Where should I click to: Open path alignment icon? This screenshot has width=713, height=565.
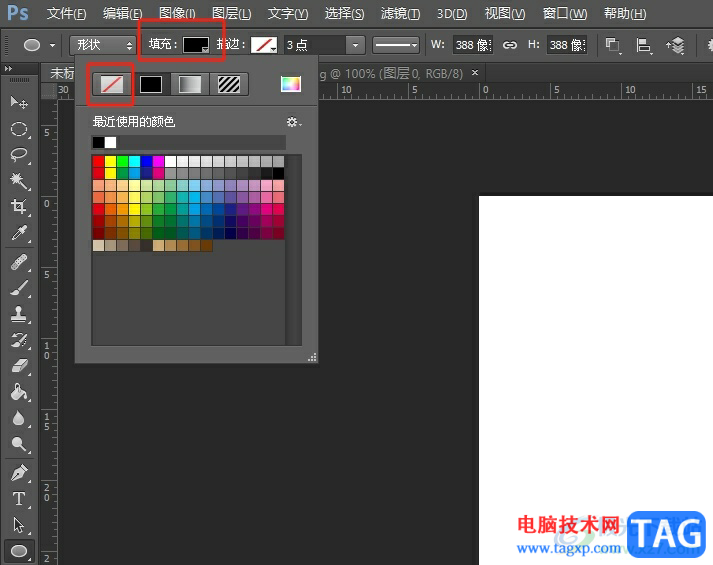[643, 45]
